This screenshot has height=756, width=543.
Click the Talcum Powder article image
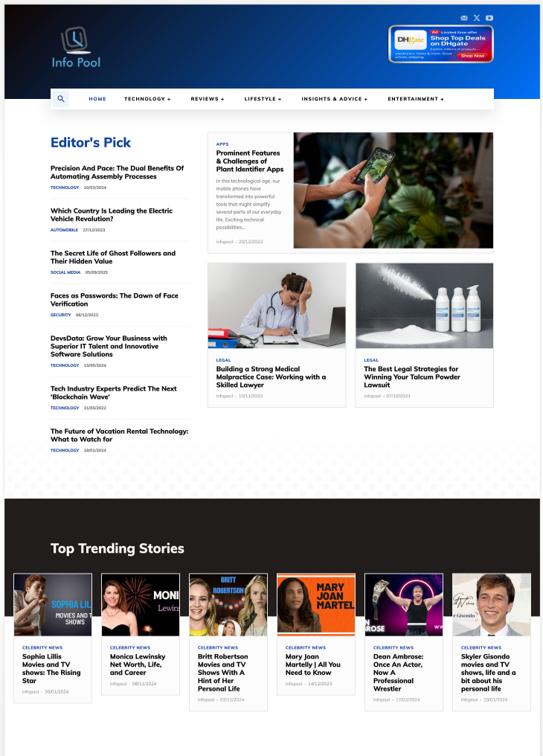pyautogui.click(x=425, y=305)
